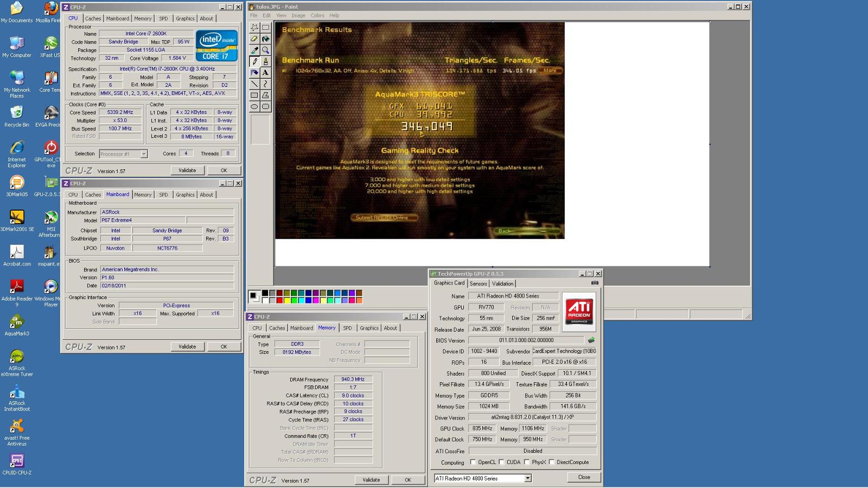
Task: Click the GPU Name field in GPU-Z
Action: 513,296
